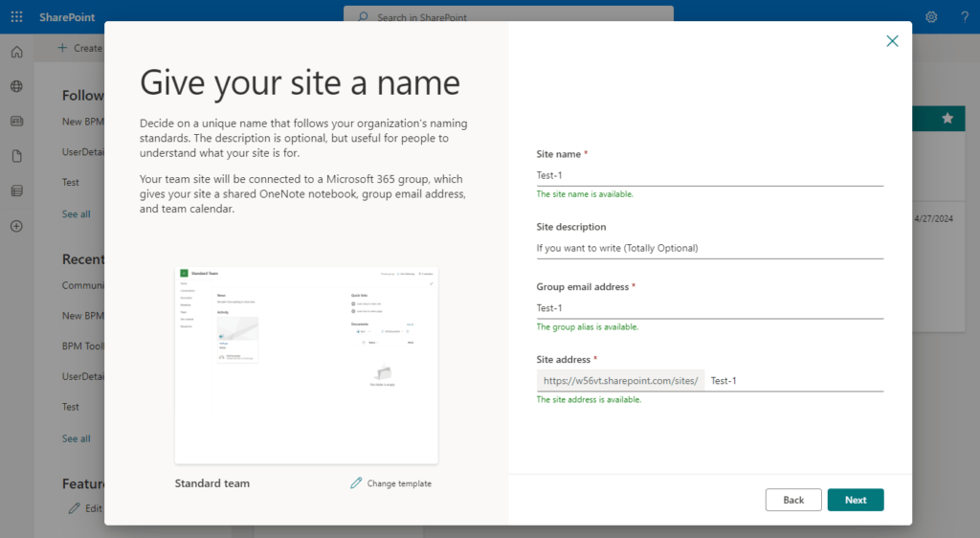Click the Standard team template preview thumbnail
Screen dimensions: 980x538
coord(306,366)
